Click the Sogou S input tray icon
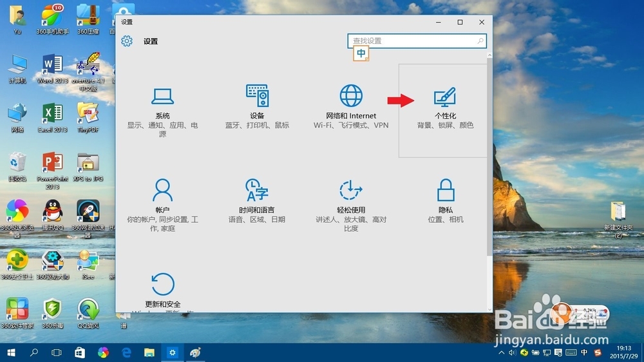Image resolution: width=644 pixels, height=362 pixels. tap(598, 352)
